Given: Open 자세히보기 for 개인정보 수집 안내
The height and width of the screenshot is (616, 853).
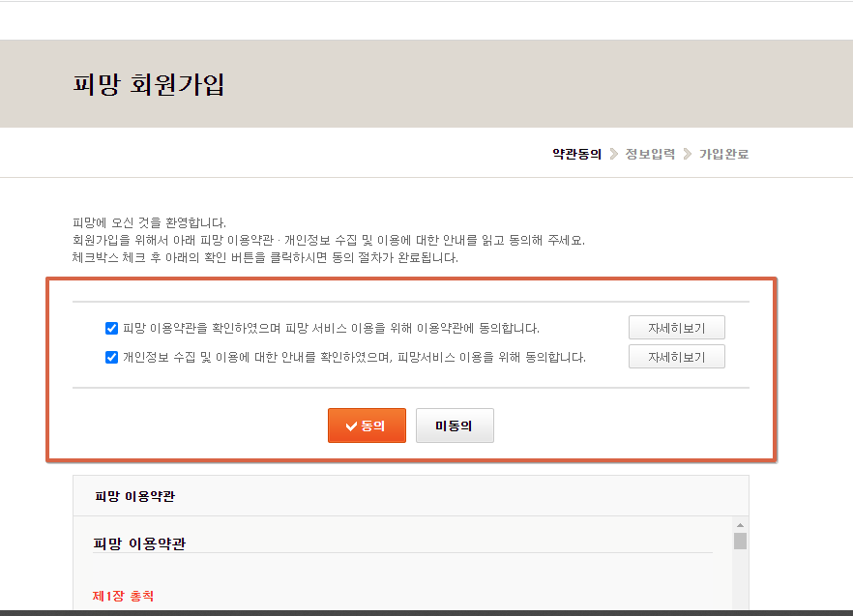Looking at the screenshot, I should coord(676,356).
